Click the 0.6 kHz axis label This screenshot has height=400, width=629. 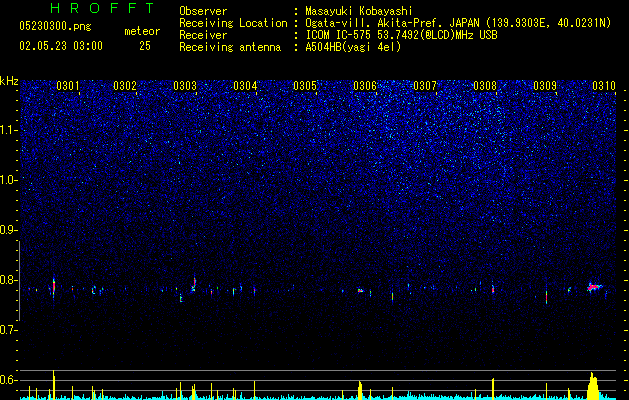click(x=8, y=380)
